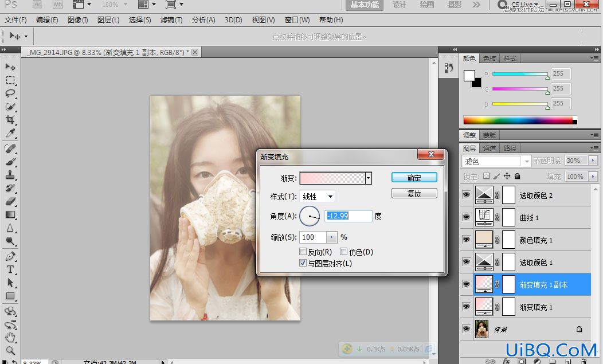The height and width of the screenshot is (364, 603).
Task: Select the Crop tool
Action: [10, 120]
